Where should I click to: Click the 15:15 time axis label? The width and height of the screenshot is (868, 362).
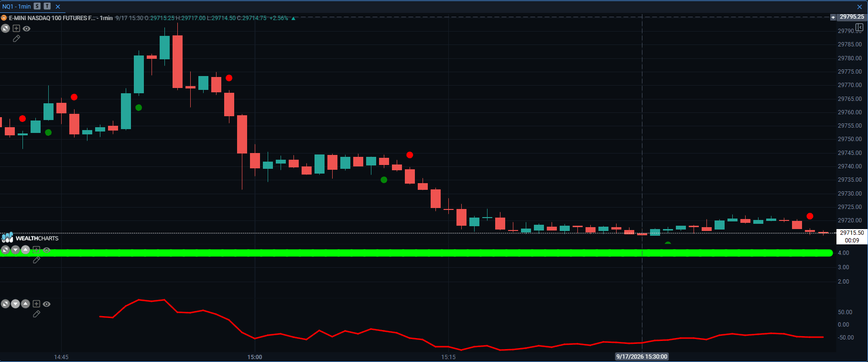click(448, 357)
